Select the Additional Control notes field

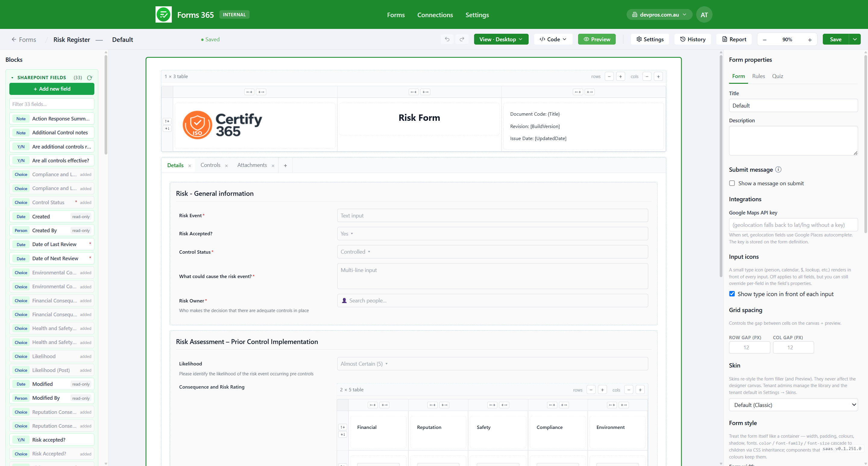pyautogui.click(x=52, y=133)
